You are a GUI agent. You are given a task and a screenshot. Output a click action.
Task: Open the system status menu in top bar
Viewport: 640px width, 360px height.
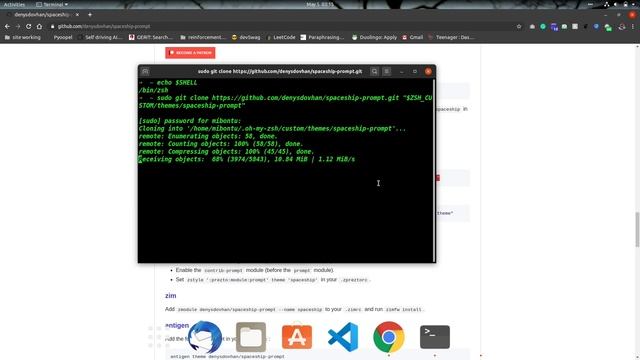point(619,4)
